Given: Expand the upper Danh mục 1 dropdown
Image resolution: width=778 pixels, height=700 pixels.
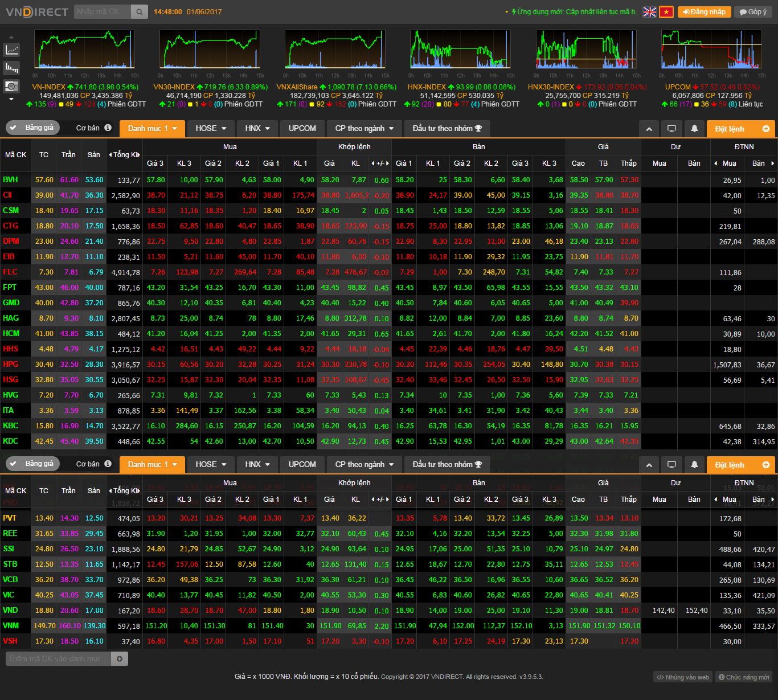Looking at the screenshot, I should click(152, 129).
